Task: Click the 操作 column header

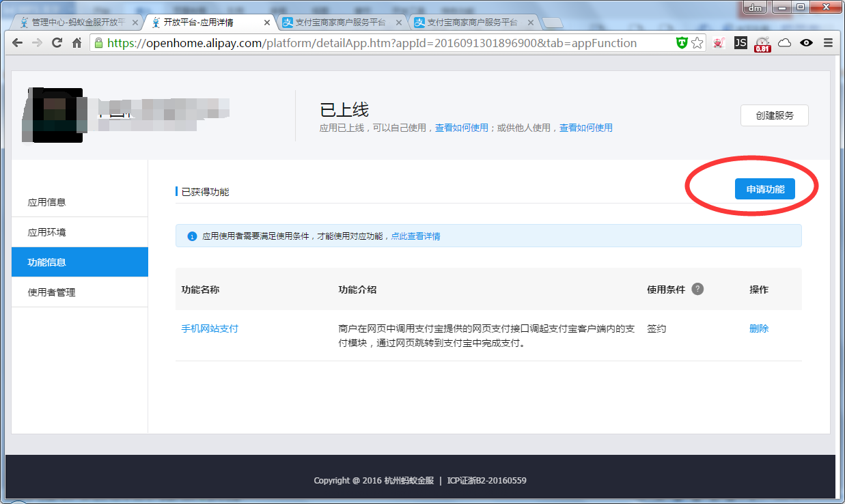Action: (759, 290)
